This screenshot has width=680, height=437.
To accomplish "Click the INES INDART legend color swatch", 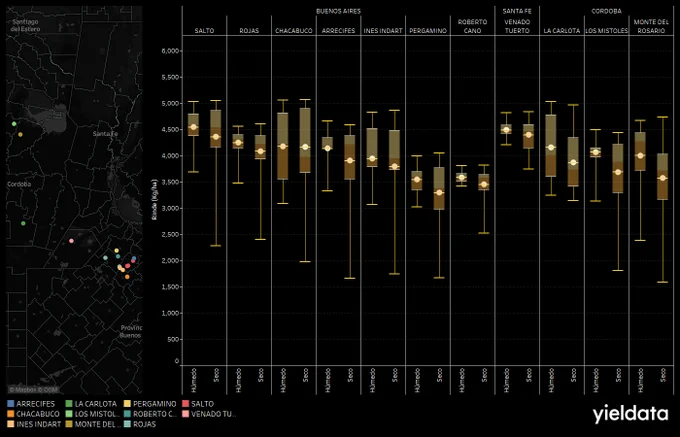I will click(x=11, y=424).
